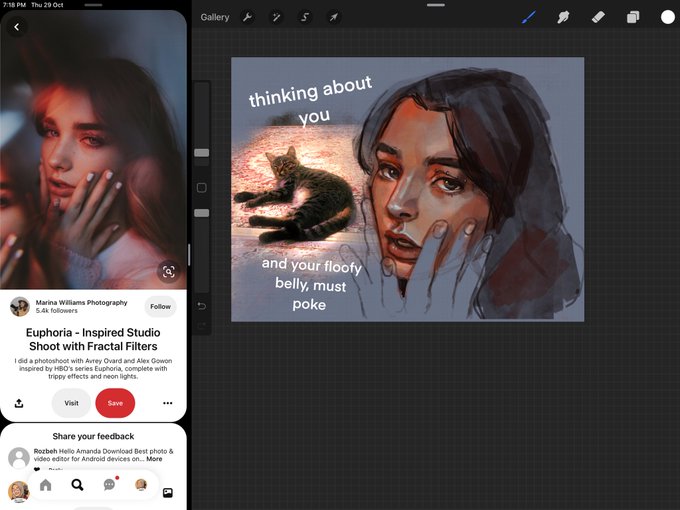Expand Rozbeh's comment with More
680x510 pixels.
coord(154,459)
